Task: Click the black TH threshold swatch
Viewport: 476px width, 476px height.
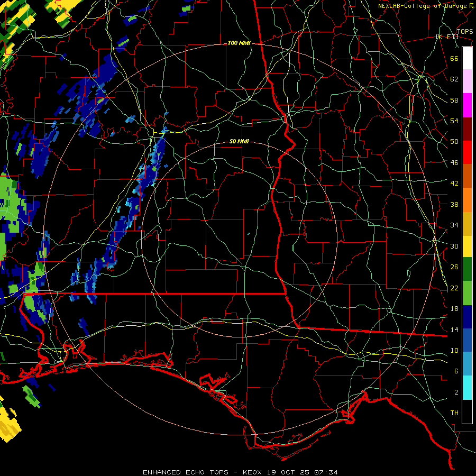Action: click(467, 411)
